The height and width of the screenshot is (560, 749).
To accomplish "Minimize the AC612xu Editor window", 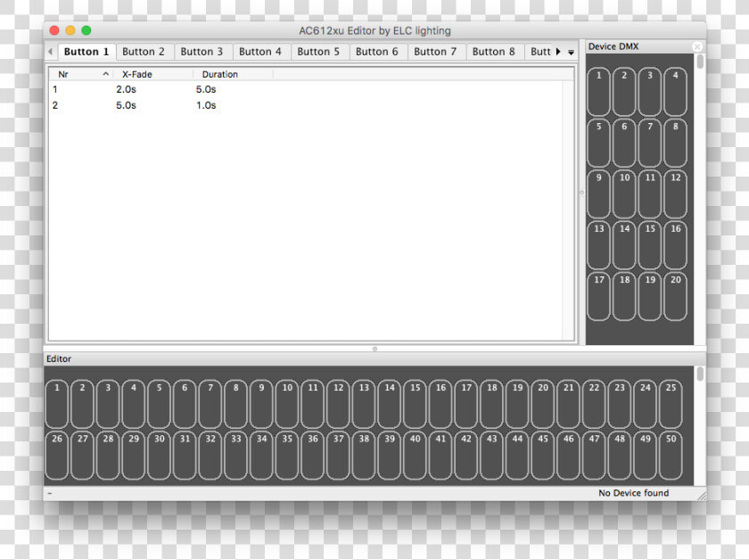I will 70,30.
